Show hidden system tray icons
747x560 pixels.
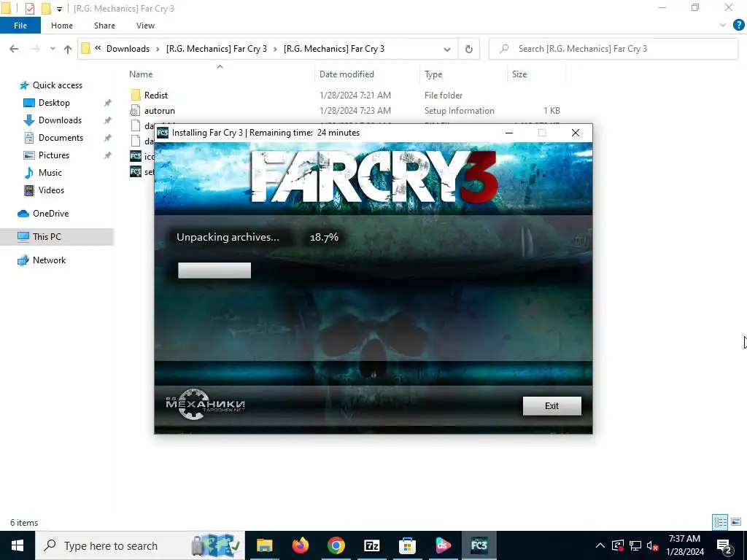point(600,545)
